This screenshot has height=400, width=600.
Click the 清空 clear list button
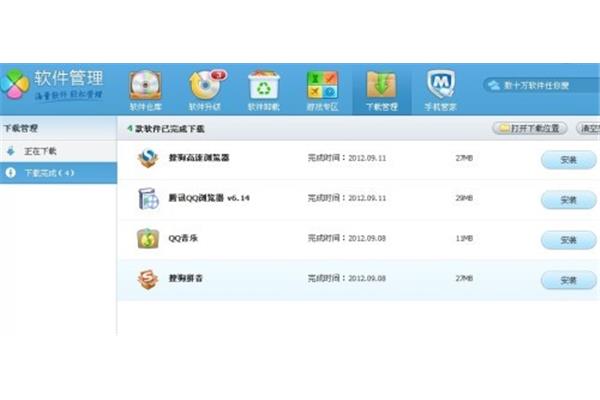coord(589,128)
